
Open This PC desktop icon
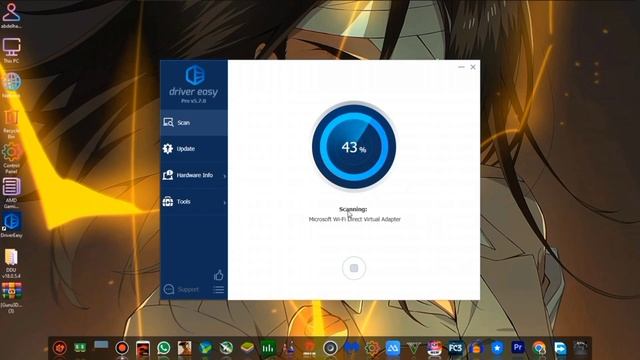11,50
